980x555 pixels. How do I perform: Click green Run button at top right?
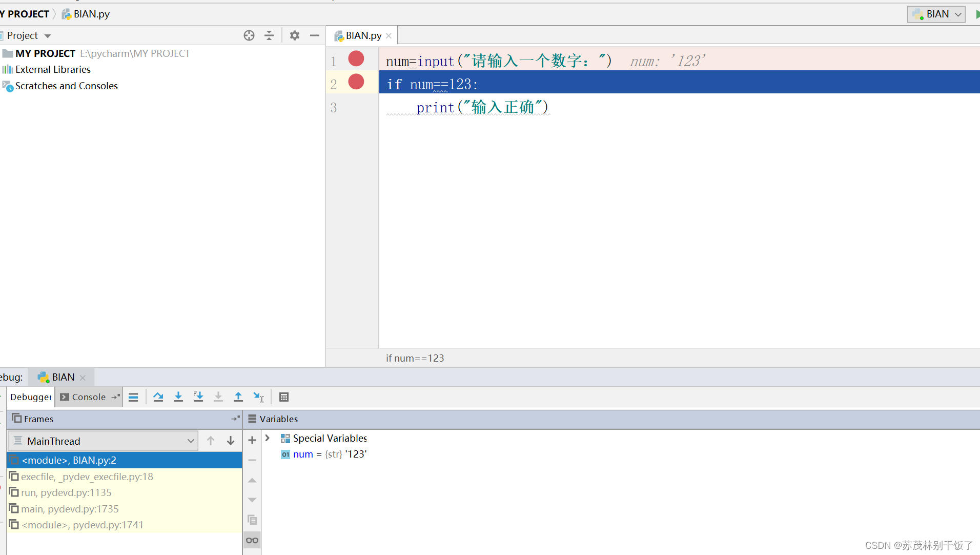tap(977, 14)
